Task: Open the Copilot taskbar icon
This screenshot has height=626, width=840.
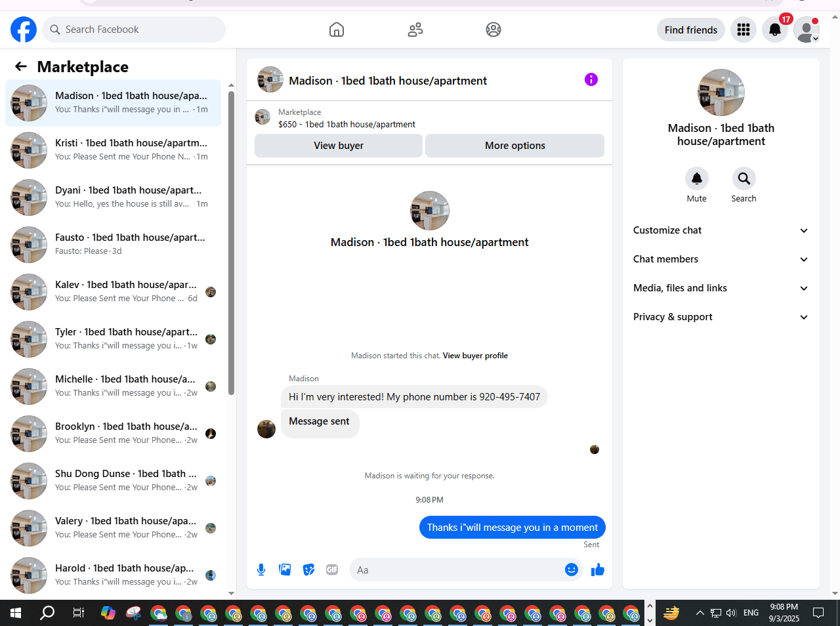Action: [x=108, y=613]
